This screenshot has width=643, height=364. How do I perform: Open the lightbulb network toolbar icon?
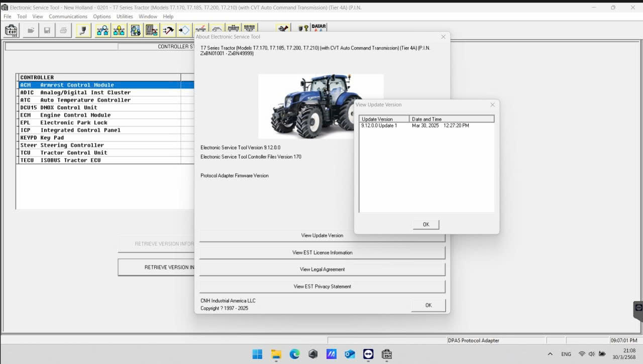(119, 31)
